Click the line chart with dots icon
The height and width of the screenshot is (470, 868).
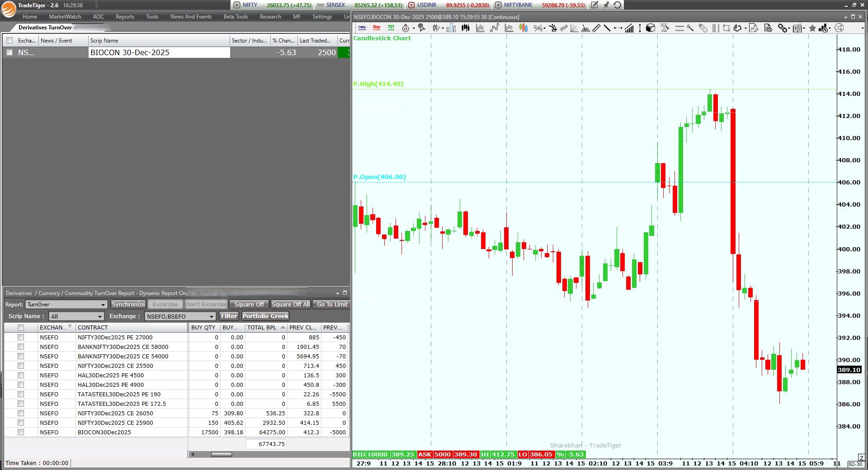point(495,28)
